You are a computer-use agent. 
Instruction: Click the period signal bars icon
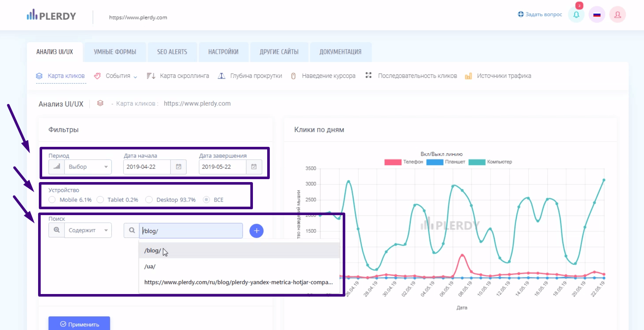coord(57,167)
